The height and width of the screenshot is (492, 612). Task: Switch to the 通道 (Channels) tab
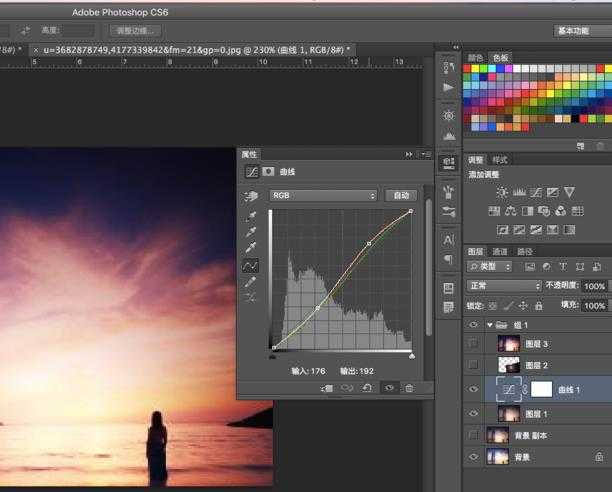pos(500,252)
